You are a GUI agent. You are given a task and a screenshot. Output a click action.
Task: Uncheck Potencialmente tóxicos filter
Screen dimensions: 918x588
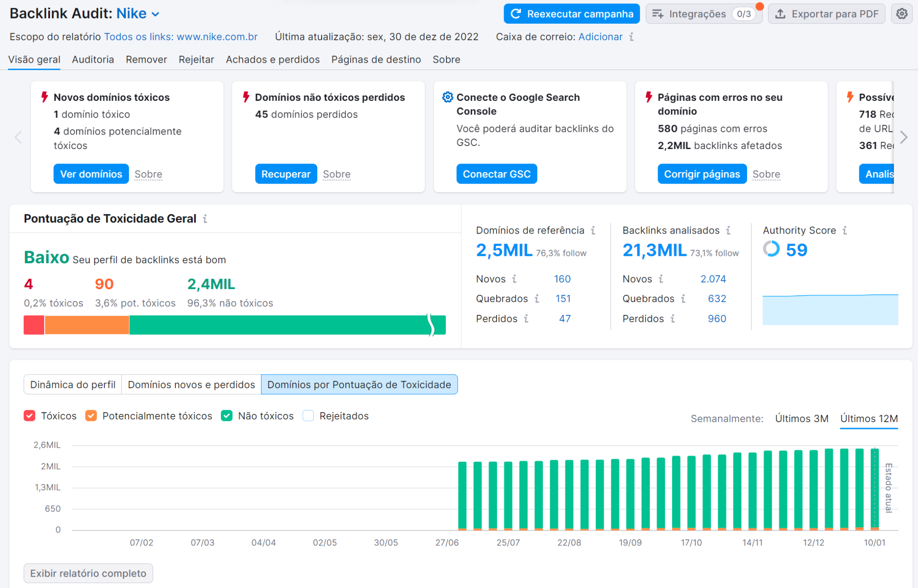91,415
